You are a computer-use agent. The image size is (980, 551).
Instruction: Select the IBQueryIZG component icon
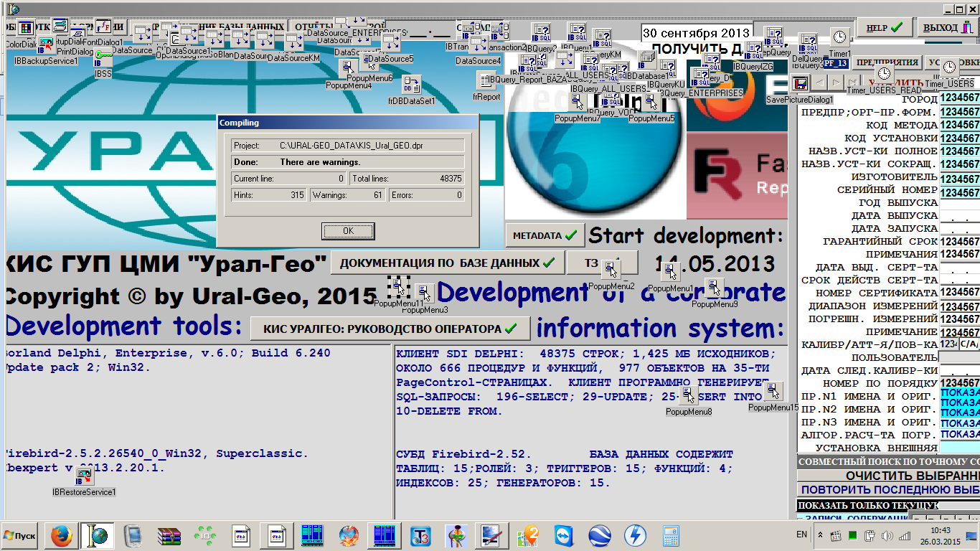pyautogui.click(x=753, y=50)
